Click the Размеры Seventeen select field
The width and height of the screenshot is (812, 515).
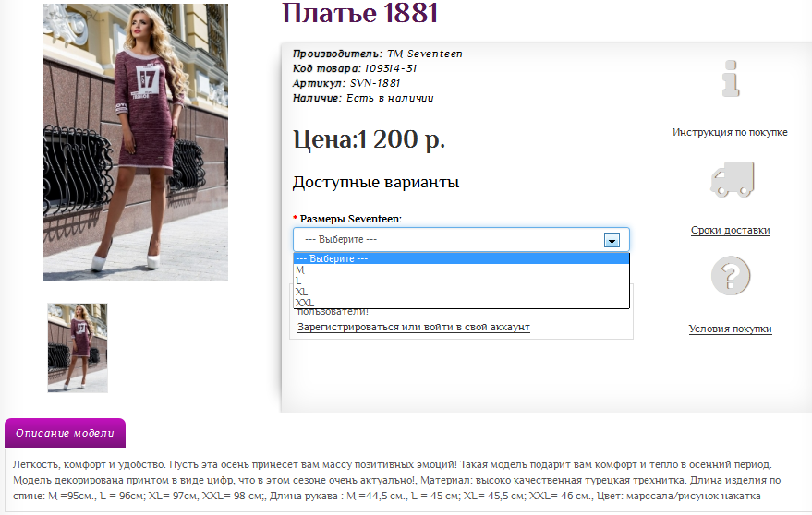pos(461,239)
